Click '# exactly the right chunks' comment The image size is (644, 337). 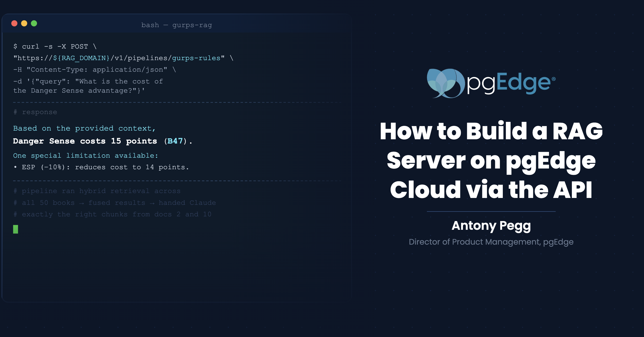(112, 214)
